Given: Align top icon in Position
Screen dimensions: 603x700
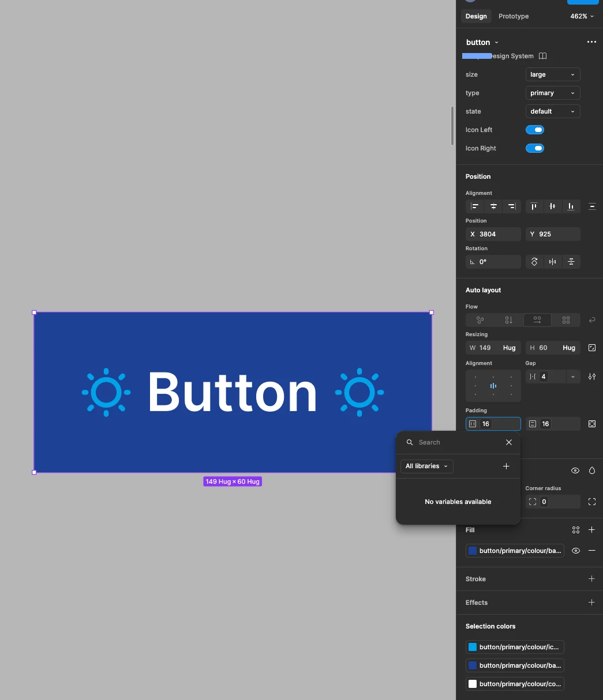Looking at the screenshot, I should click(534, 206).
